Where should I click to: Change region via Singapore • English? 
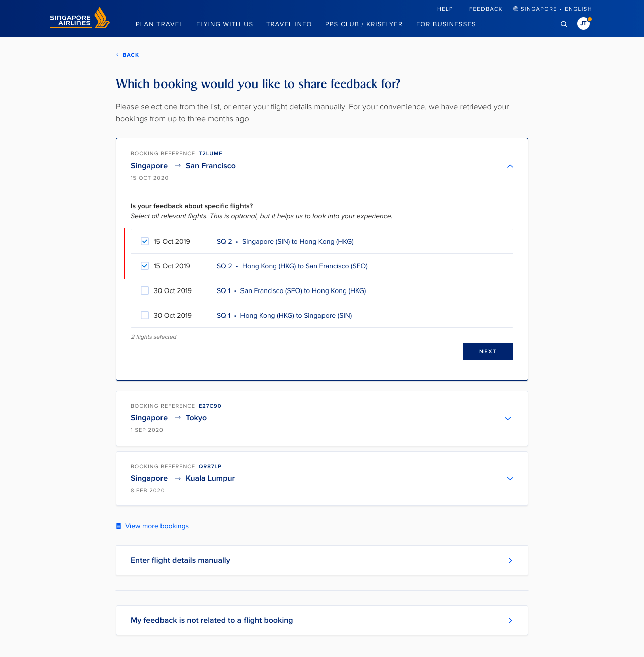click(556, 9)
